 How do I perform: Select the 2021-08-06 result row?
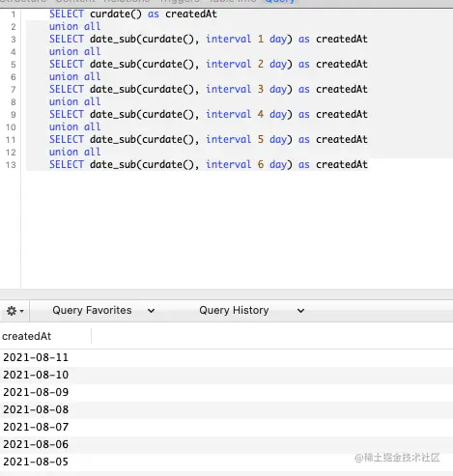pos(226,444)
